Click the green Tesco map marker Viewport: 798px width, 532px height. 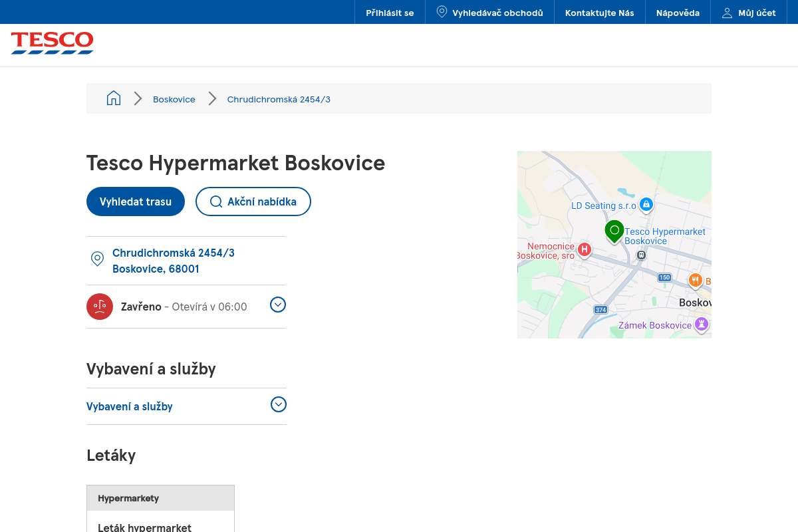coord(614,231)
